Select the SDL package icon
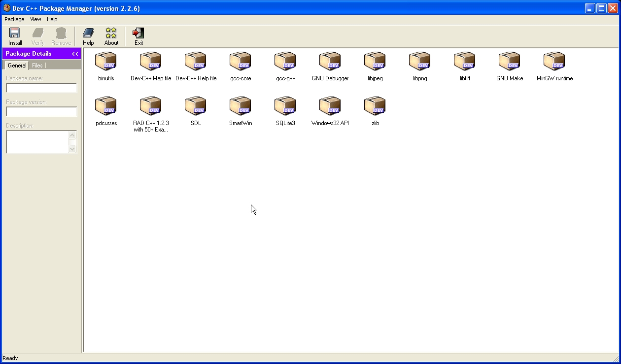The image size is (621, 364). click(196, 106)
